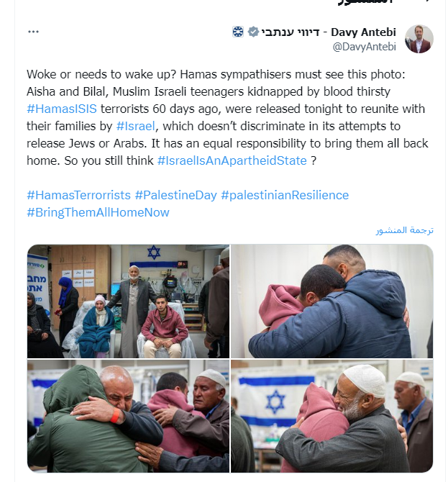Image resolution: width=448 pixels, height=482 pixels.
Task: Open the #Israel hashtag link
Action: pyautogui.click(x=135, y=126)
